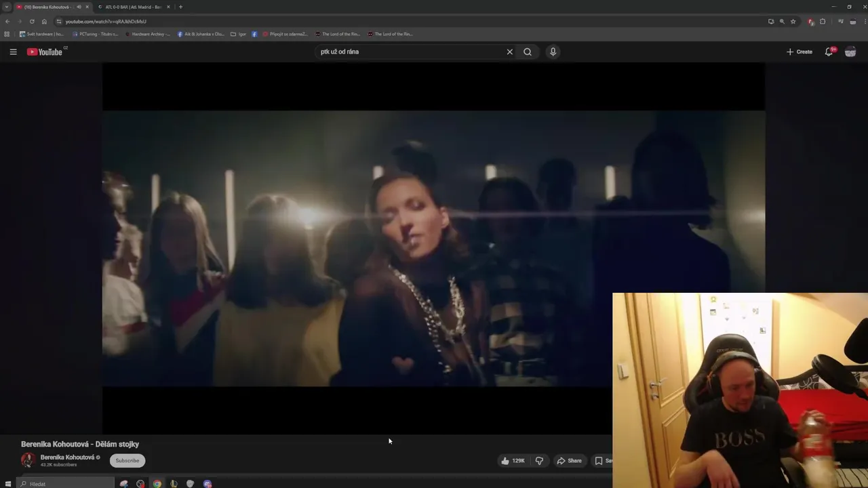Open the first taskbar app after search
This screenshot has height=488, width=868.
pos(124,484)
